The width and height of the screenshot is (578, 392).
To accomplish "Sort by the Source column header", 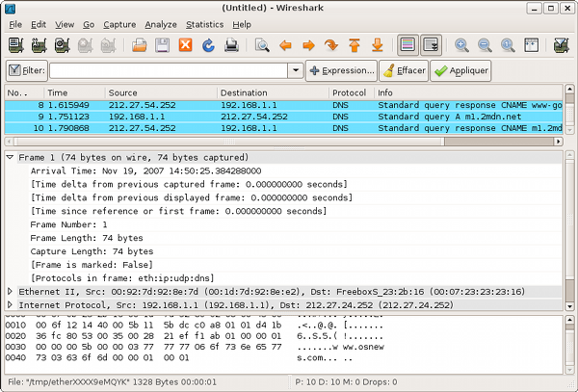I will [x=162, y=92].
